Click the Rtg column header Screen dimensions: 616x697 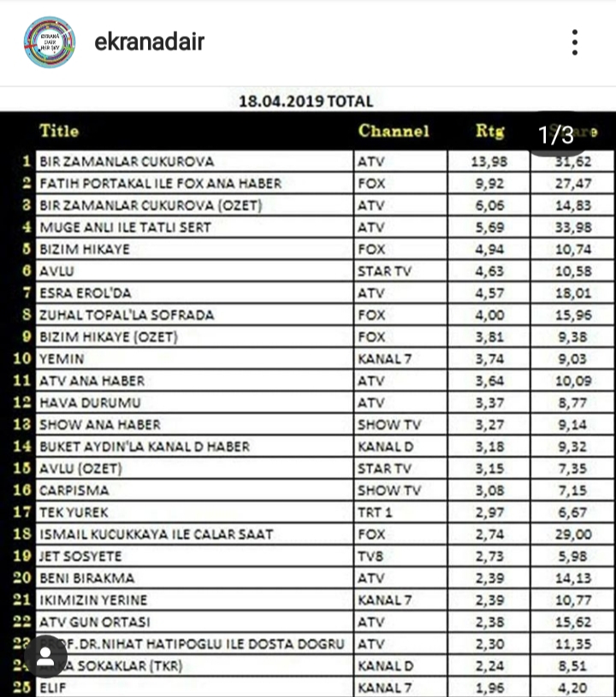(x=489, y=132)
